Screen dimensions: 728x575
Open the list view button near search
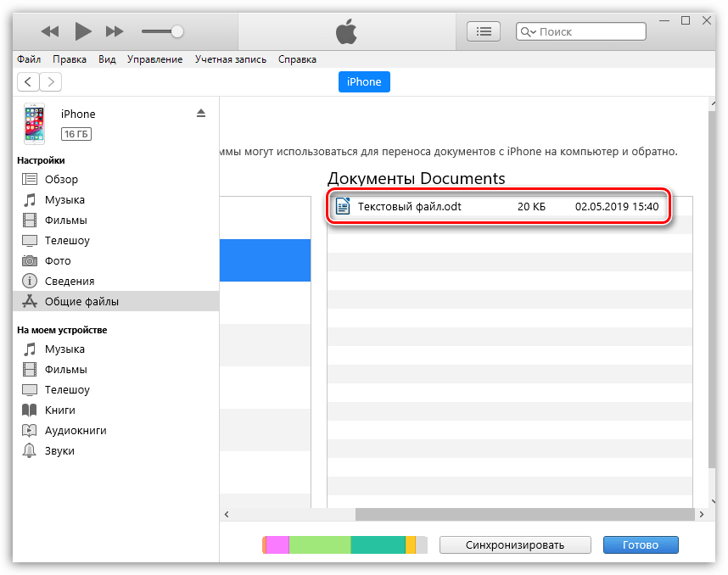coord(484,31)
